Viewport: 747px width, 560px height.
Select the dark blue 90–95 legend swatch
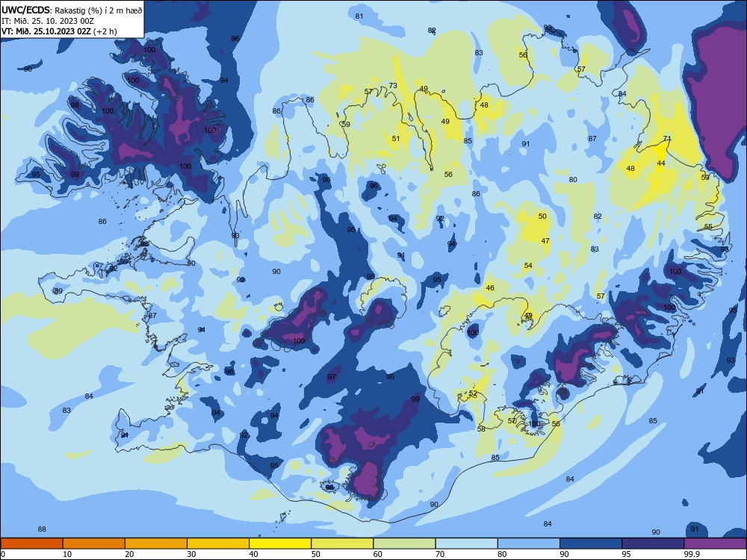[x=591, y=544]
